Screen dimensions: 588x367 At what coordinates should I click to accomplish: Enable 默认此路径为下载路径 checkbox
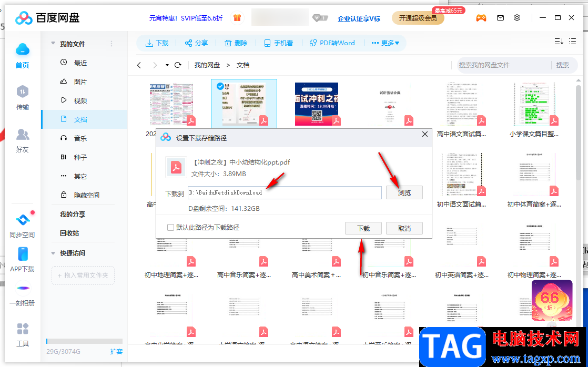click(x=170, y=227)
